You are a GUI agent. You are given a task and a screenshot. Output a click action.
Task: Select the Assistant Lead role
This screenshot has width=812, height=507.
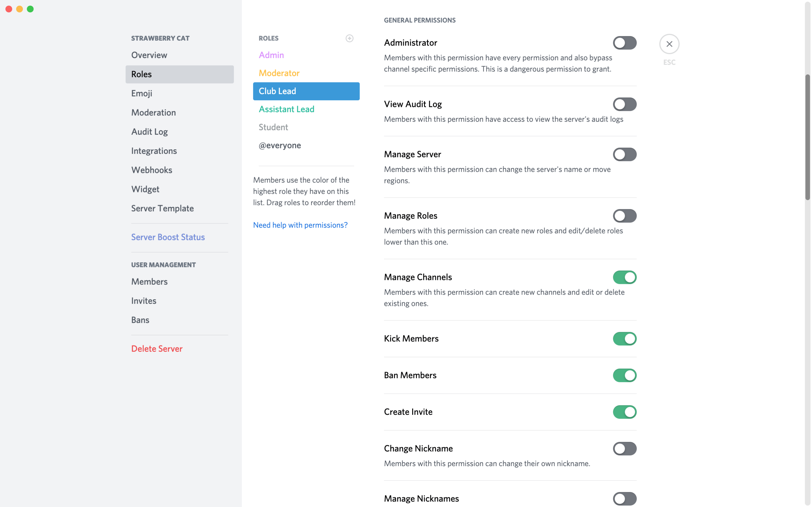coord(286,109)
